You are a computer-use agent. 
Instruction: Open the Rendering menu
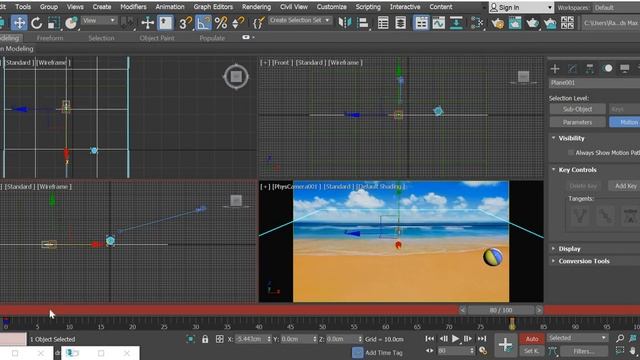[x=256, y=7]
